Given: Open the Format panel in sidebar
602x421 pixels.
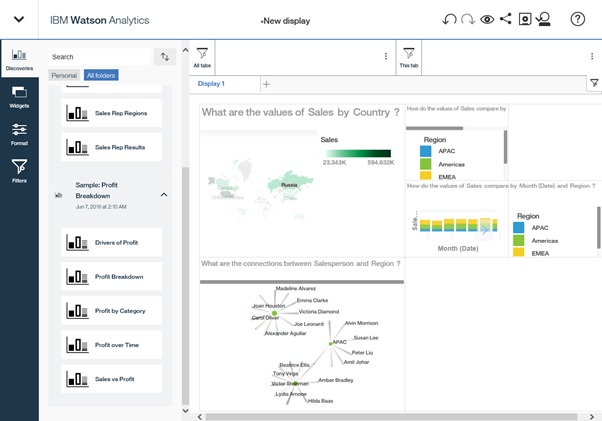Looking at the screenshot, I should point(19,134).
